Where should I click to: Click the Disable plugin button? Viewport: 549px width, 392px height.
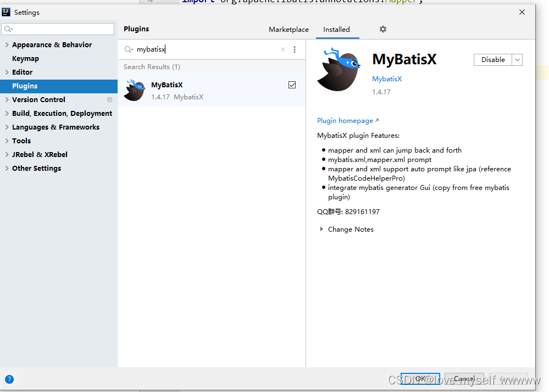[492, 60]
